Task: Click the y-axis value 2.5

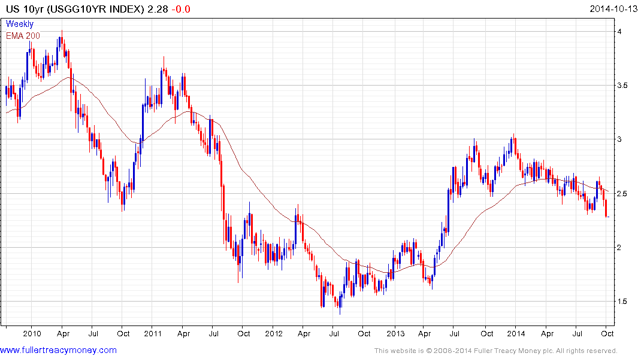Action: pyautogui.click(x=622, y=193)
